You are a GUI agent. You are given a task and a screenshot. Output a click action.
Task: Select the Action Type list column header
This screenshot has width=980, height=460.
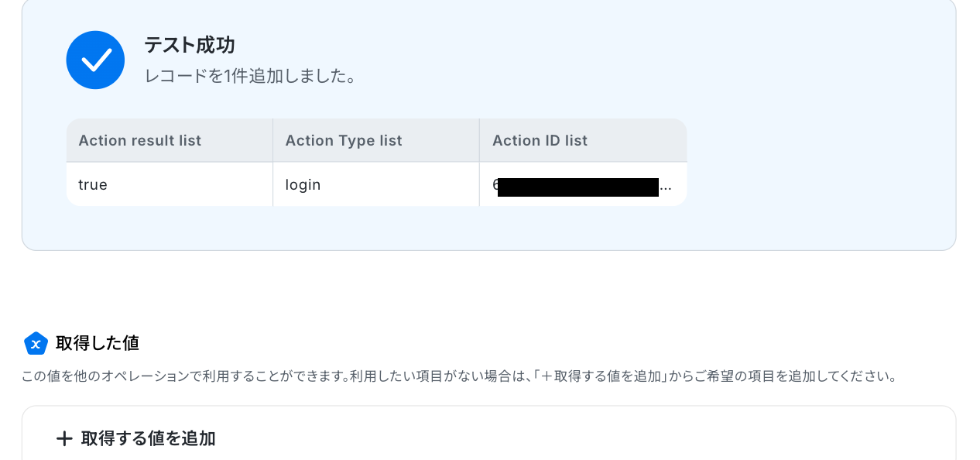(344, 140)
